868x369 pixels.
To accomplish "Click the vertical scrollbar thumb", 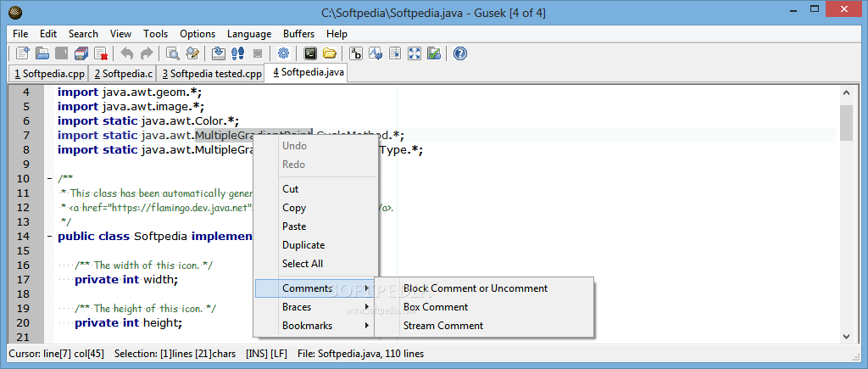I will (846, 123).
